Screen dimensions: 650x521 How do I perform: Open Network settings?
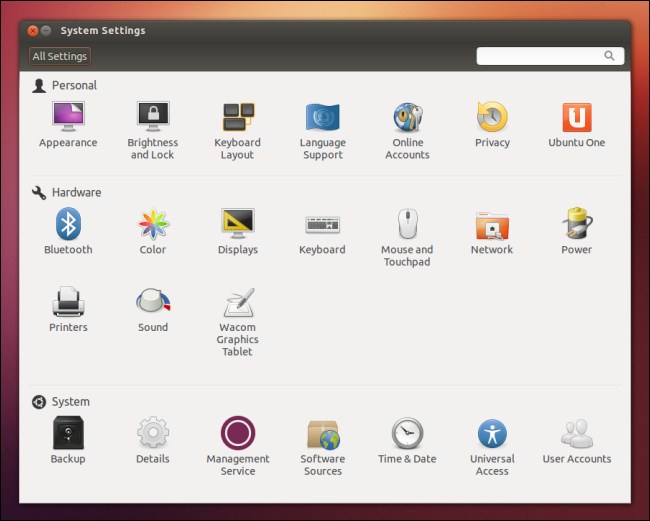pos(492,231)
